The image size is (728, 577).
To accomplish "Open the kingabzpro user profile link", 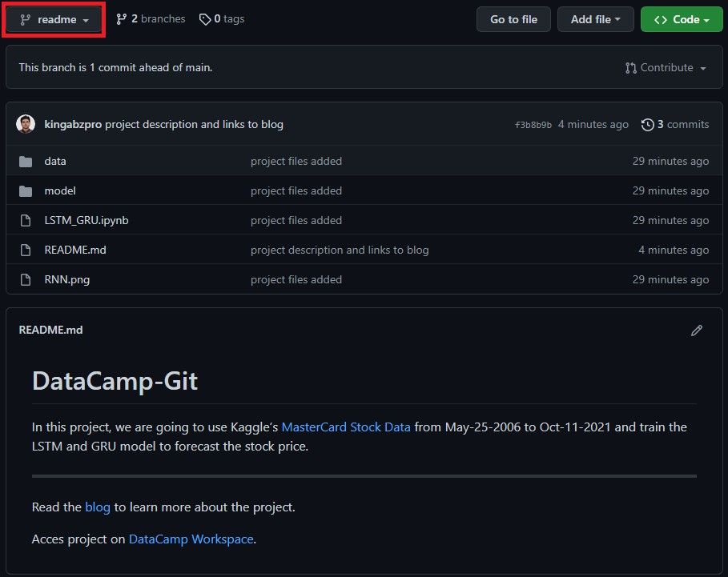I will [73, 124].
